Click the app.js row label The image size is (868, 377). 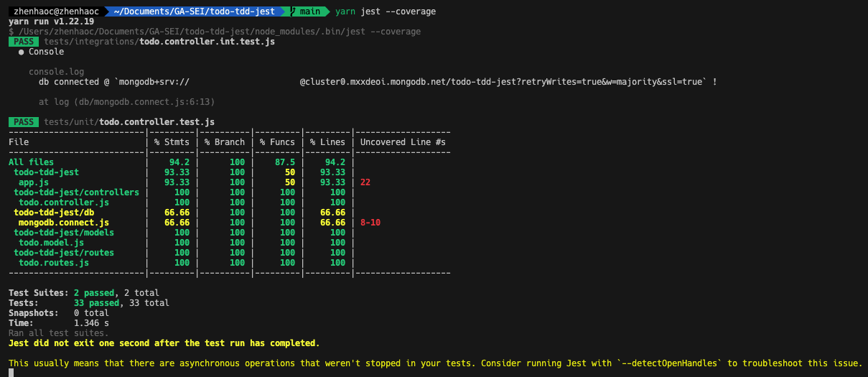point(34,182)
